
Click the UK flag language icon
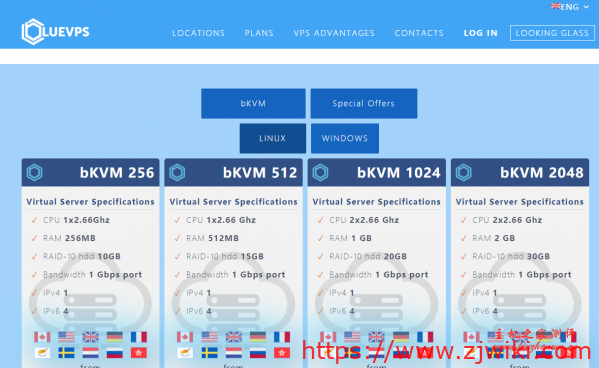(x=555, y=6)
